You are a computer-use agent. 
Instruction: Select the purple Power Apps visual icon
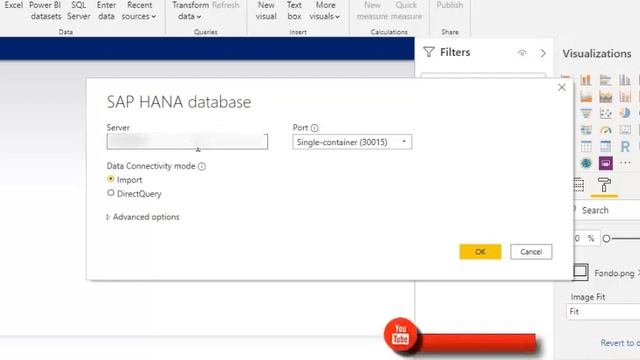click(x=605, y=163)
